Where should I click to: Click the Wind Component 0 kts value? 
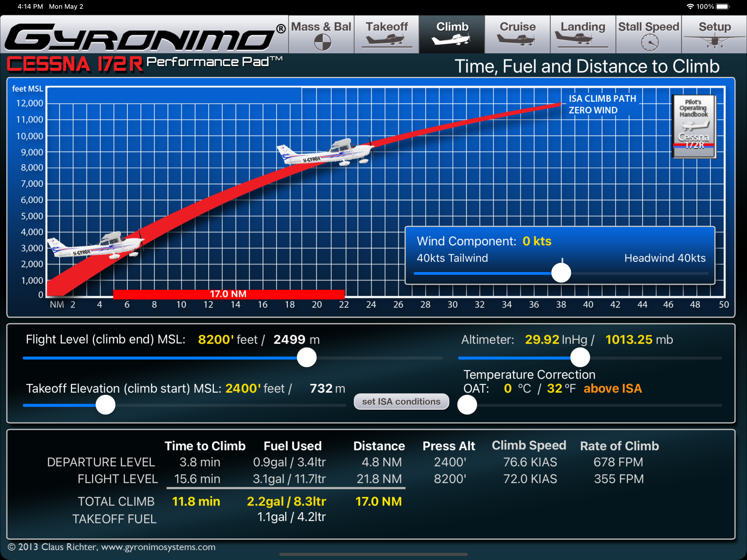coord(537,241)
